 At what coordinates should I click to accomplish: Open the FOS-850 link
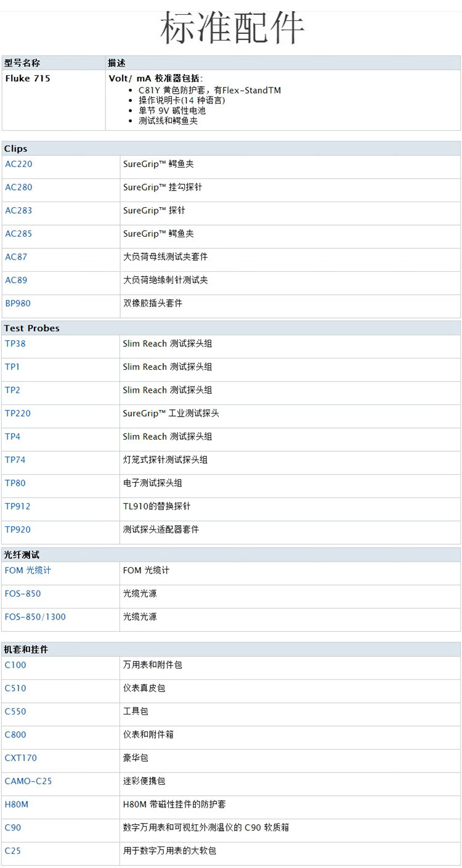click(x=23, y=594)
